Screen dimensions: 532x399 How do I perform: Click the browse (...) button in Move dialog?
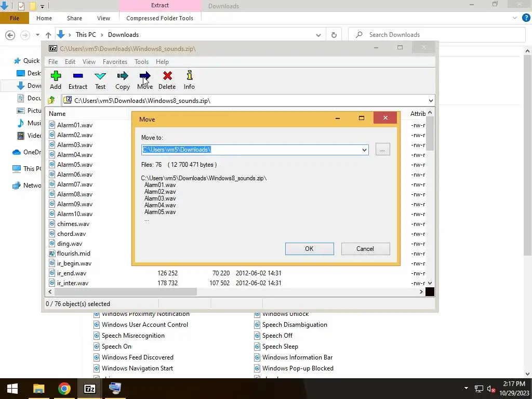tap(382, 150)
